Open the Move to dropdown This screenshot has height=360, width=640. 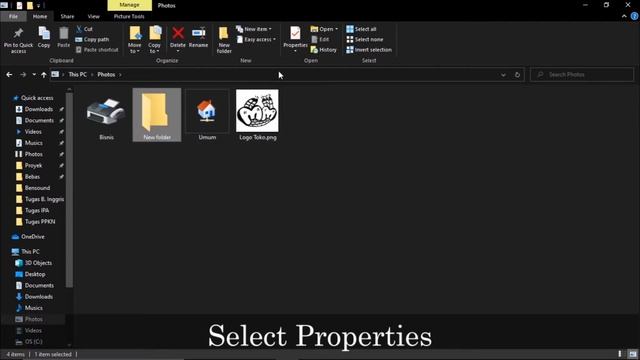click(x=134, y=40)
